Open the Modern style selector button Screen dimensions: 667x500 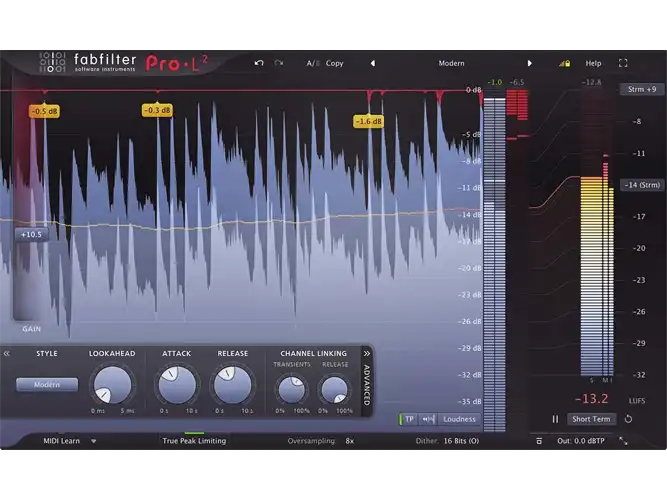(47, 384)
